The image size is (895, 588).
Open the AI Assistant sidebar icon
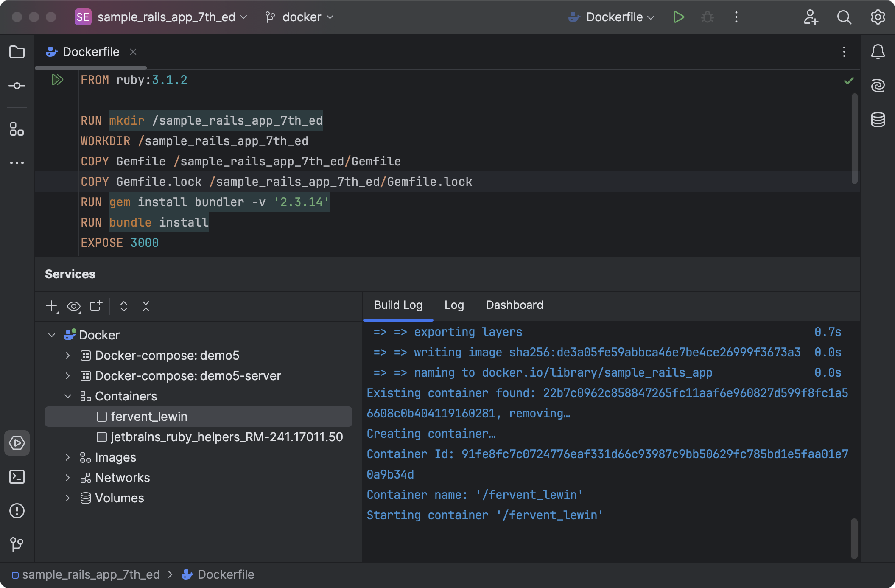pyautogui.click(x=878, y=86)
